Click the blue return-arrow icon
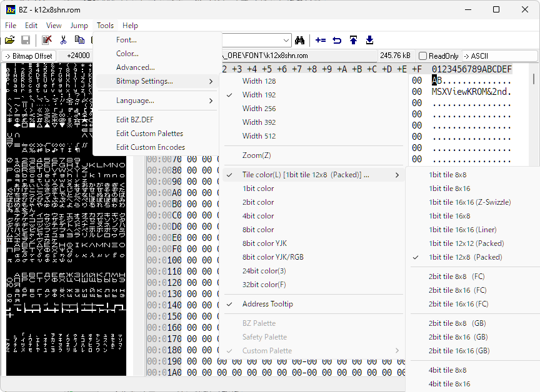540x392 pixels. coord(337,40)
